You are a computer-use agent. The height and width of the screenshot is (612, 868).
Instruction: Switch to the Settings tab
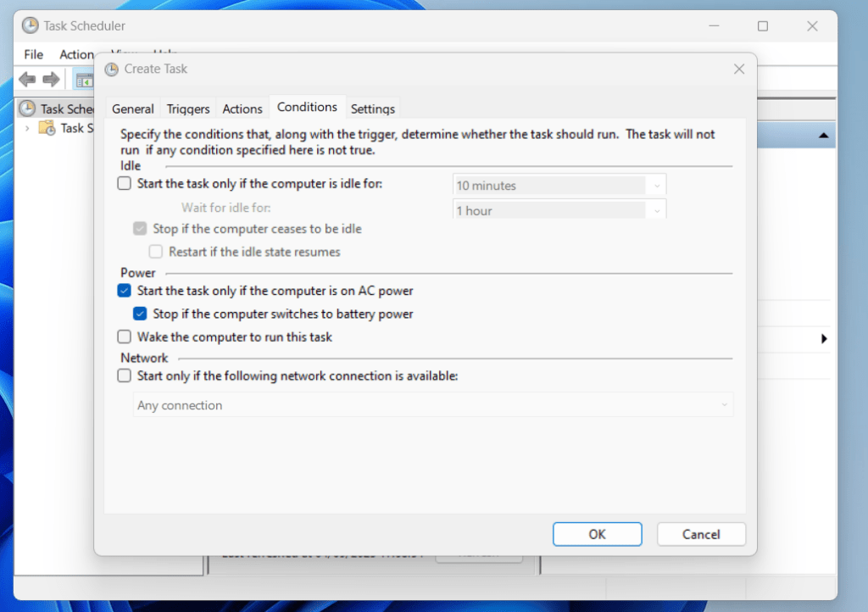click(372, 108)
